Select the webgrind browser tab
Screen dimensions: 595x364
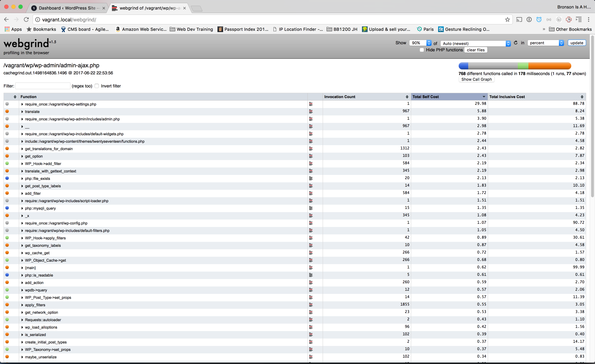pyautogui.click(x=149, y=8)
